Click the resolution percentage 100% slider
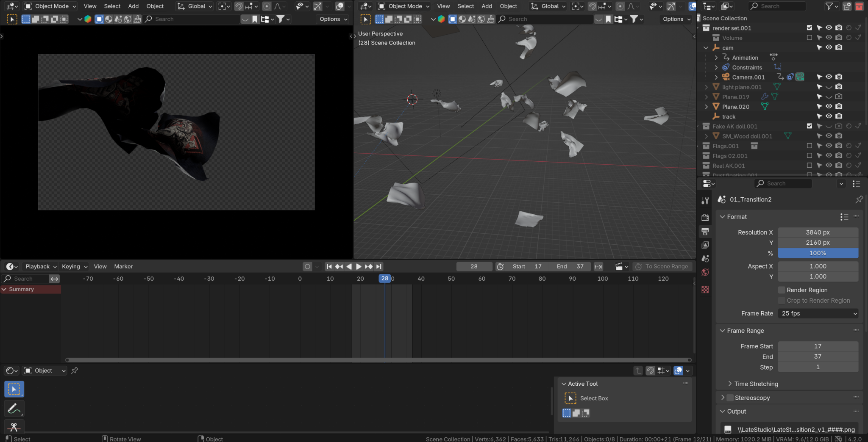This screenshot has height=442, width=868. pyautogui.click(x=818, y=253)
